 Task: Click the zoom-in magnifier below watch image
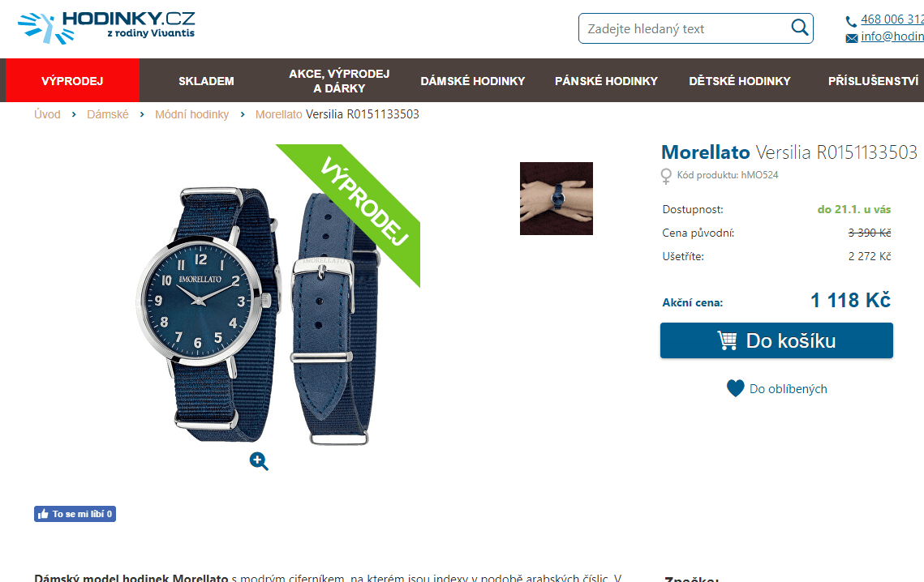(x=259, y=461)
